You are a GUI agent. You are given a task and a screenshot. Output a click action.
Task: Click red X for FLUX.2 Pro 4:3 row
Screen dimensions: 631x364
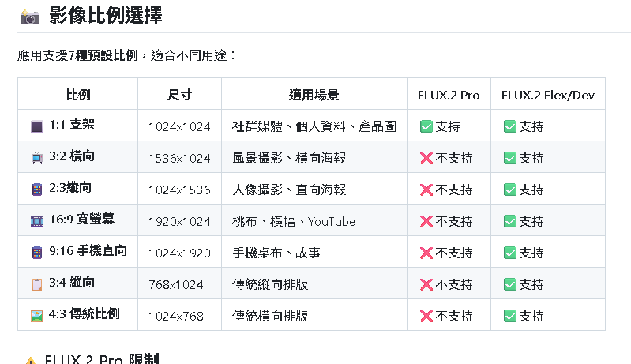tap(426, 316)
